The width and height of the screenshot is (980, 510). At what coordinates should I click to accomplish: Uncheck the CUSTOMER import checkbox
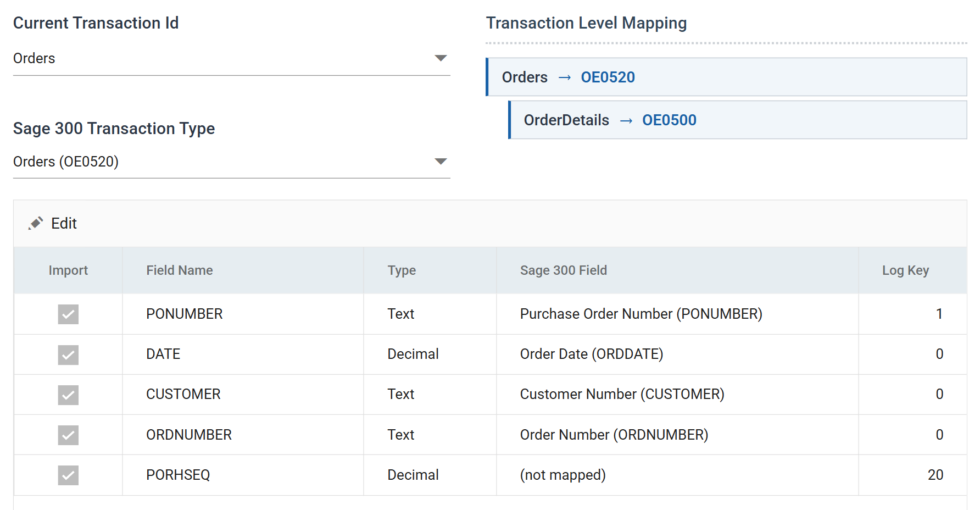[68, 395]
